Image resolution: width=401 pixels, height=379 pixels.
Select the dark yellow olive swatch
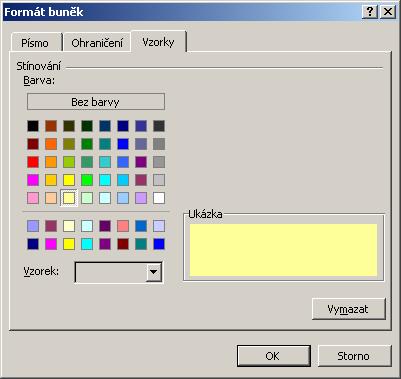click(x=69, y=144)
